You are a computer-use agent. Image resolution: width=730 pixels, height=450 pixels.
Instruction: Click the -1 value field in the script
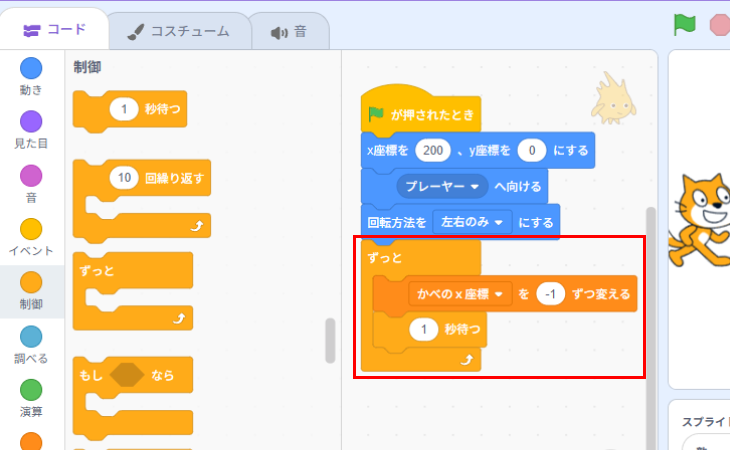550,294
